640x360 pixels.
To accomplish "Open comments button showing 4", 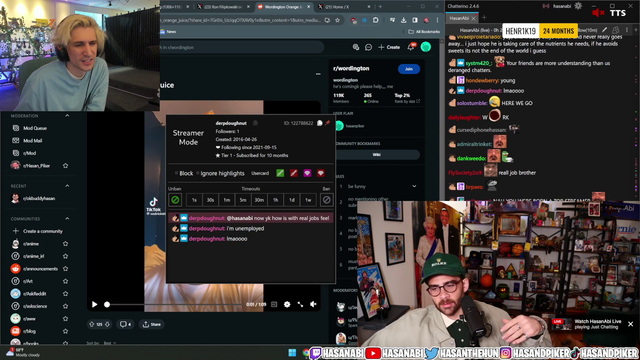I will click(x=125, y=324).
